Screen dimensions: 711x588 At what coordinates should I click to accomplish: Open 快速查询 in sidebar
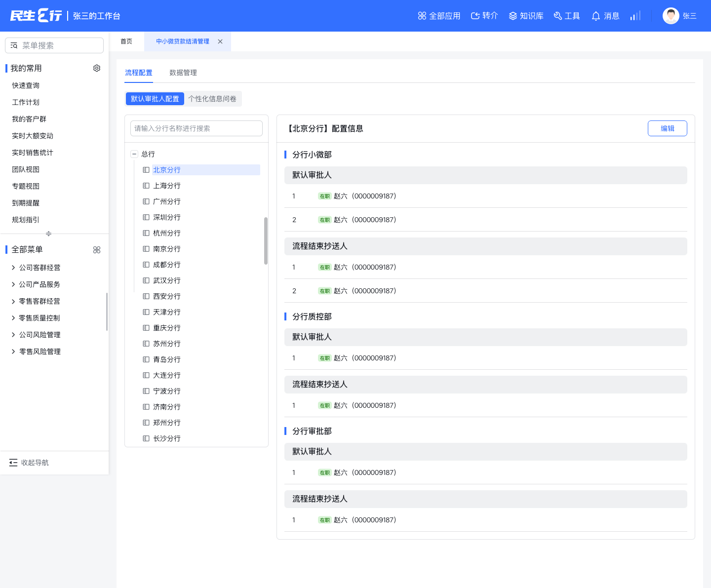[x=26, y=85]
